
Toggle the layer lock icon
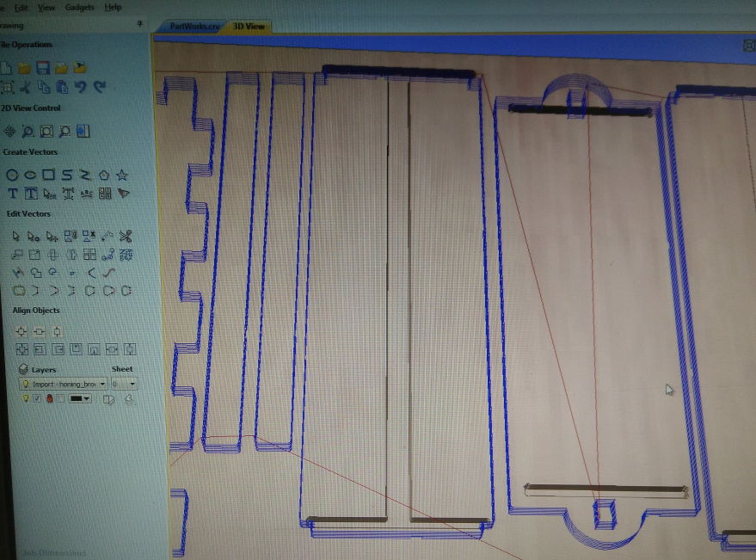(x=49, y=398)
